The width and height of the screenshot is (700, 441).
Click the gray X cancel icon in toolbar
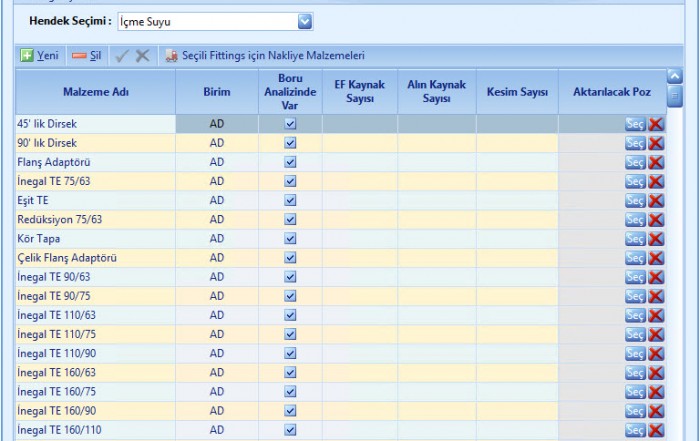[x=143, y=56]
